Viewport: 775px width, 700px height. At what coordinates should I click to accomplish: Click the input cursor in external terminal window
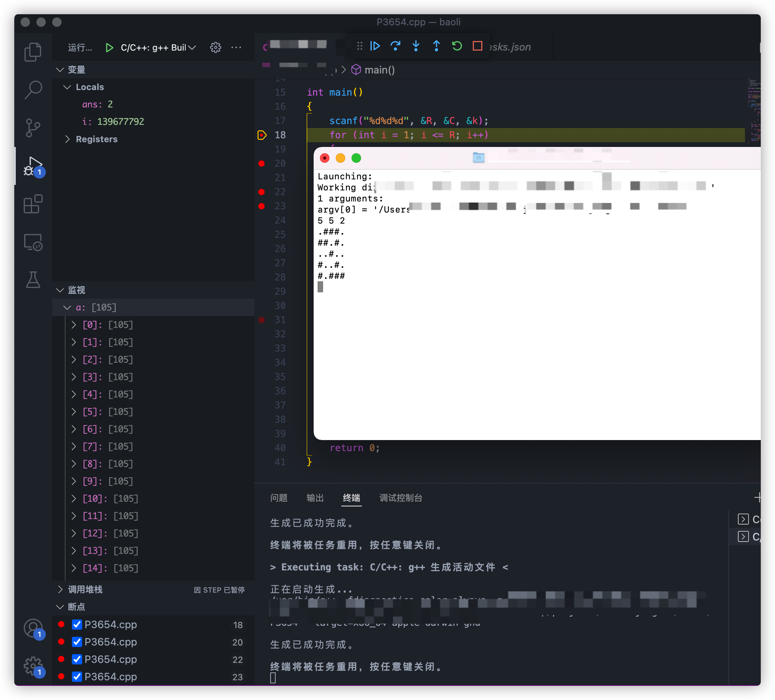pos(320,287)
